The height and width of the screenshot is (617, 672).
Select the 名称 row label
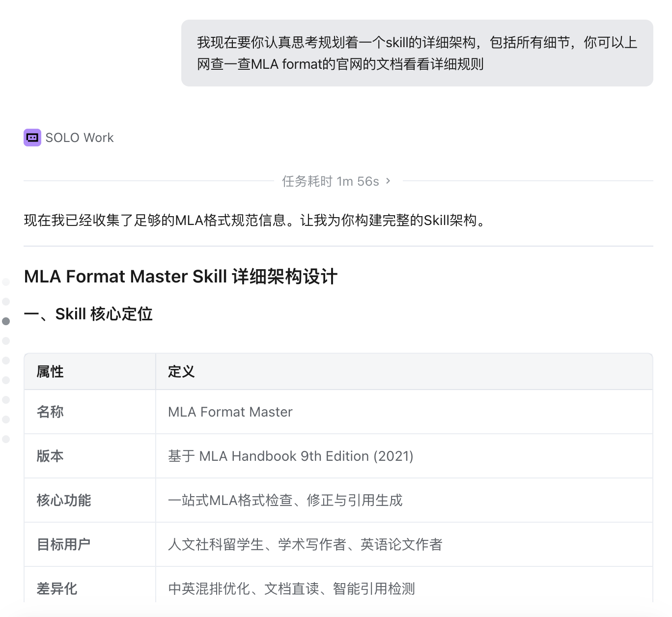tap(50, 412)
